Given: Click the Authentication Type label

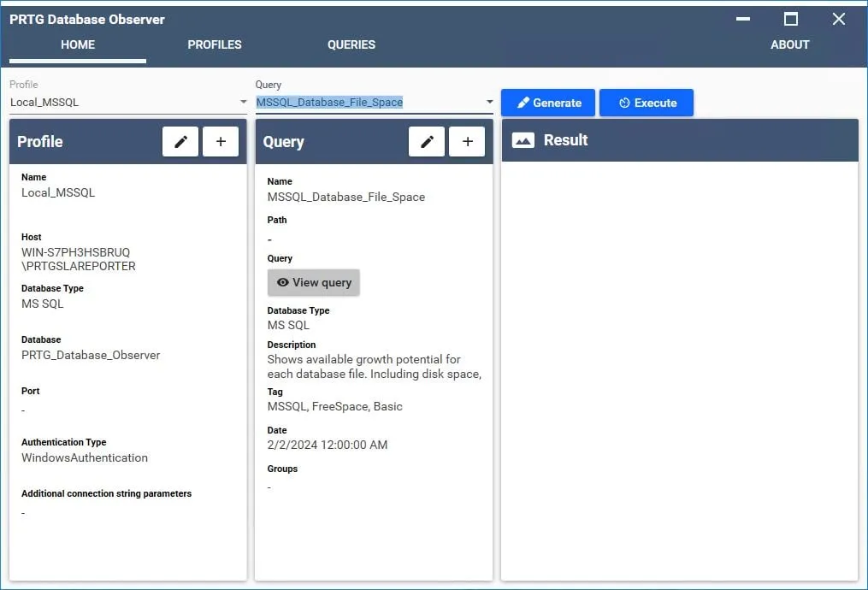Looking at the screenshot, I should pyautogui.click(x=63, y=442).
